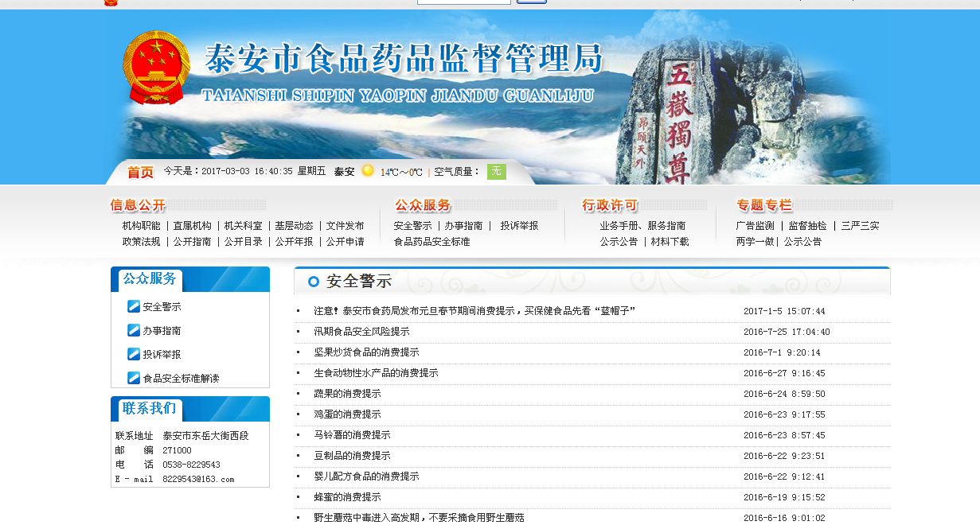Open 机构职能 under 信息公开
The width and height of the screenshot is (980, 529).
click(141, 226)
